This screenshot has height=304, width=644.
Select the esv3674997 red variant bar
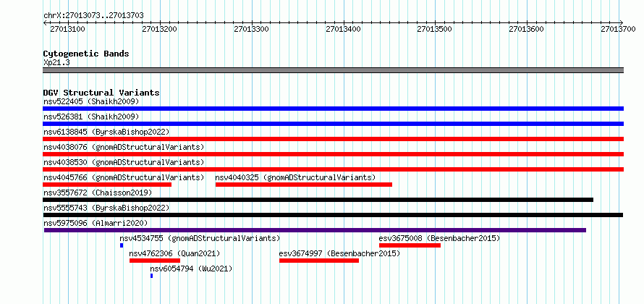click(319, 261)
